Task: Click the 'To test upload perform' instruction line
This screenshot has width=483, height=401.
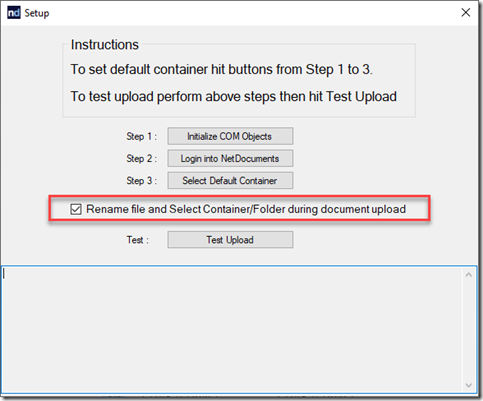Action: point(234,97)
